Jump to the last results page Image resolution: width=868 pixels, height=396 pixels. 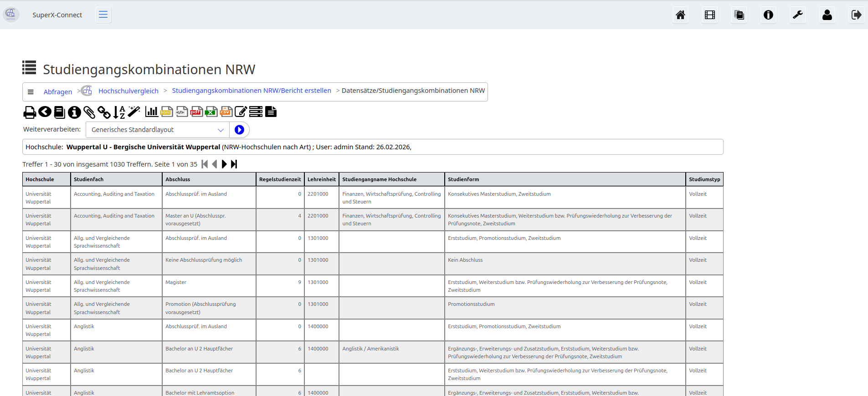[234, 164]
